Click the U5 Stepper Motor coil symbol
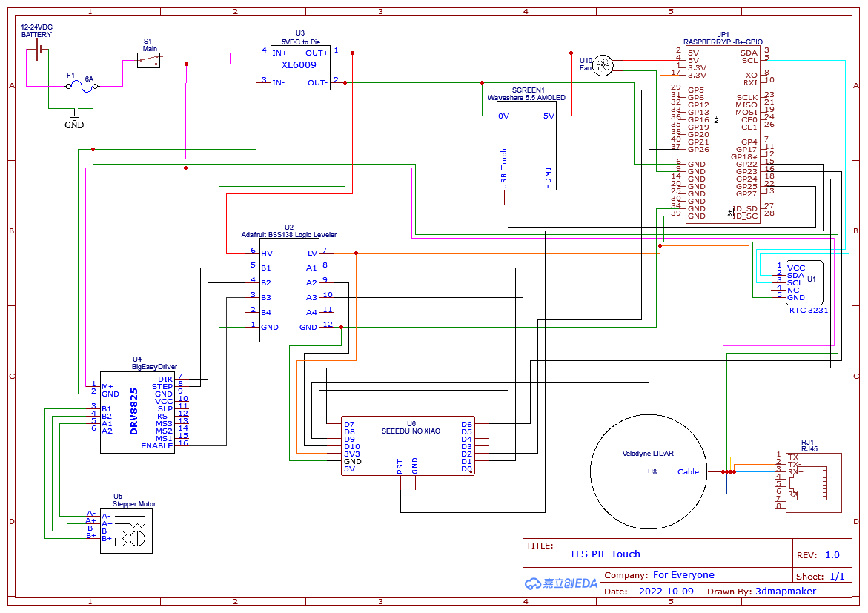This screenshot has height=613, width=868. (132, 531)
